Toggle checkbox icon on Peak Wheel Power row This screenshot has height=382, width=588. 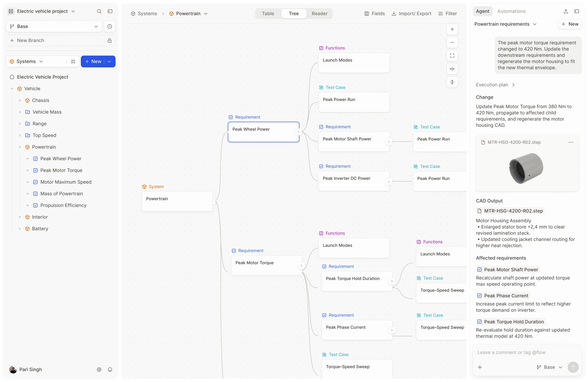[x=35, y=159]
